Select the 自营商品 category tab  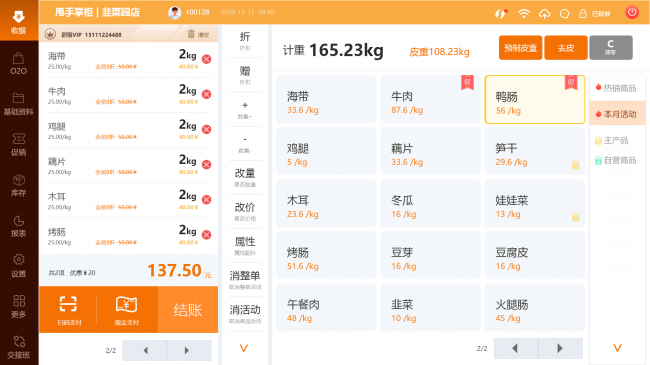coord(617,160)
